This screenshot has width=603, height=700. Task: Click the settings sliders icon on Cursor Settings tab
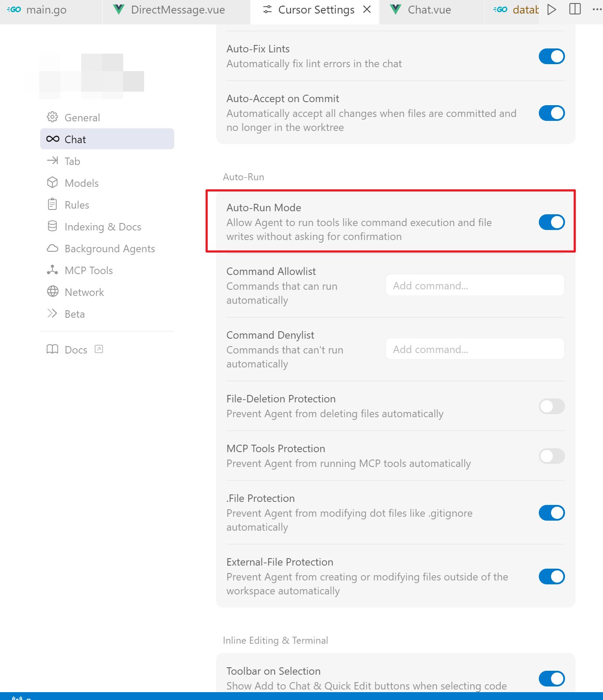click(x=268, y=10)
